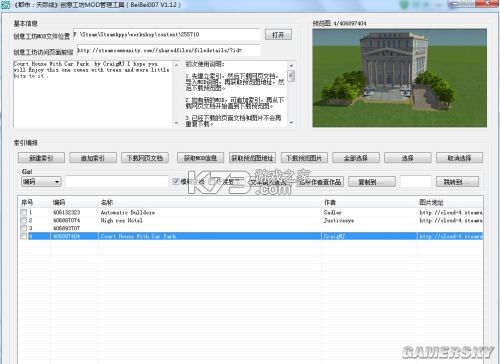The image size is (500, 364).
Task: Click scroll-down arrow of usage-instructions panel
Action: (x=291, y=123)
